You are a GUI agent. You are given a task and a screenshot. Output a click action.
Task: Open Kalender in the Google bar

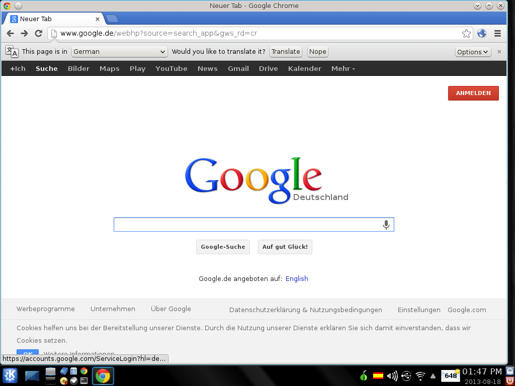click(304, 69)
